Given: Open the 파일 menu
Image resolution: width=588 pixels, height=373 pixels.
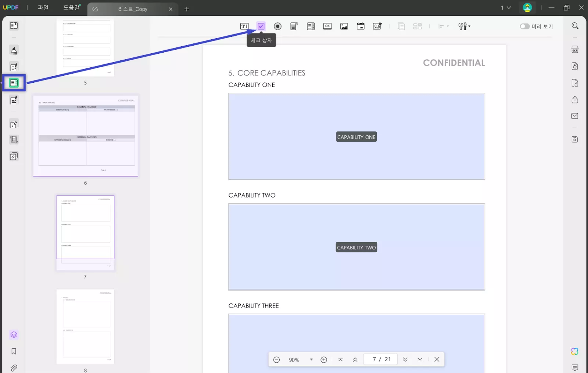Looking at the screenshot, I should [43, 8].
